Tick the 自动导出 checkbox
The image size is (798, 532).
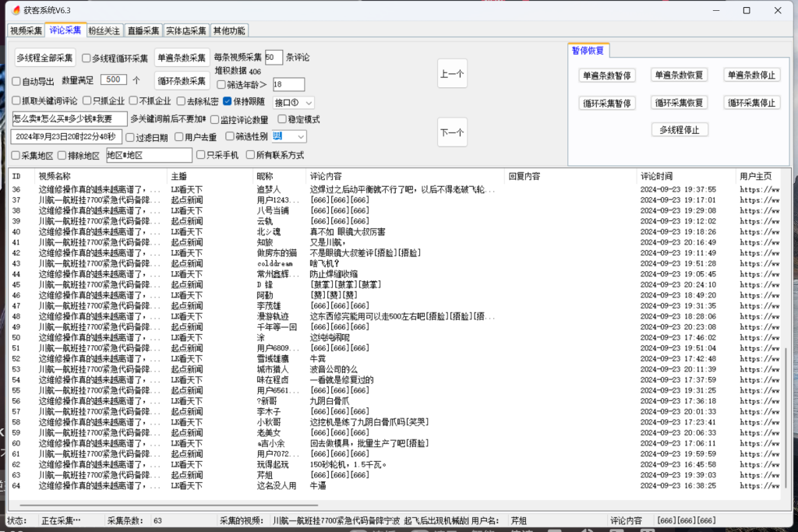click(x=16, y=81)
